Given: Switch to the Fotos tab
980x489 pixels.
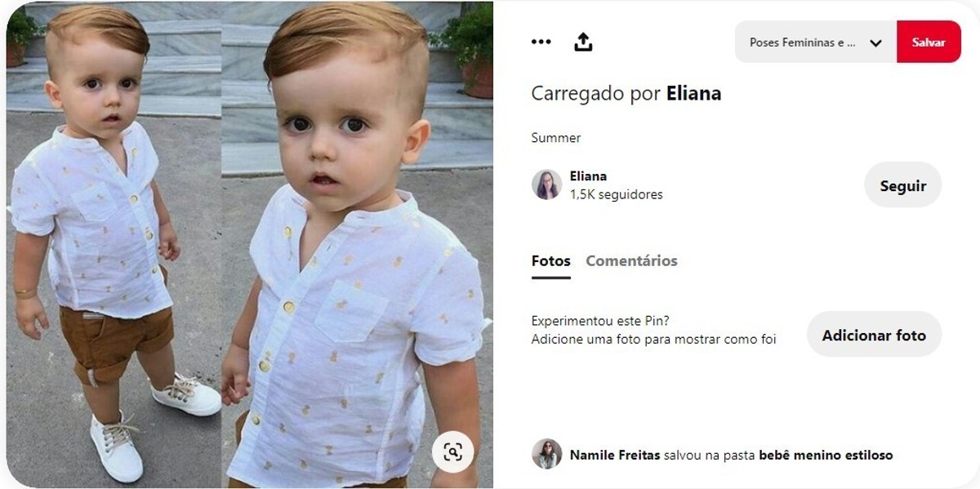Looking at the screenshot, I should tap(551, 261).
